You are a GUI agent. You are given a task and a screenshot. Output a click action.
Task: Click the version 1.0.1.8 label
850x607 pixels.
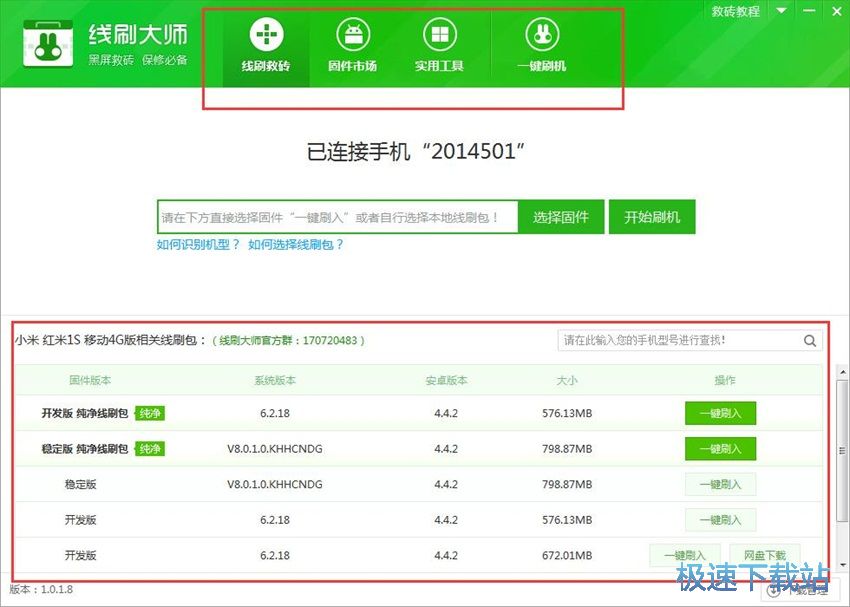point(41,590)
